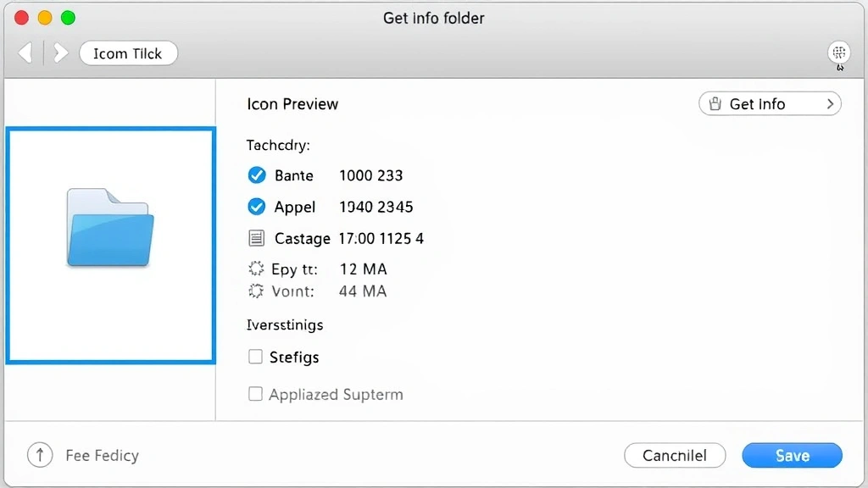The image size is (868, 488).
Task: Enable the Stefigs checkbox
Action: [x=256, y=357]
